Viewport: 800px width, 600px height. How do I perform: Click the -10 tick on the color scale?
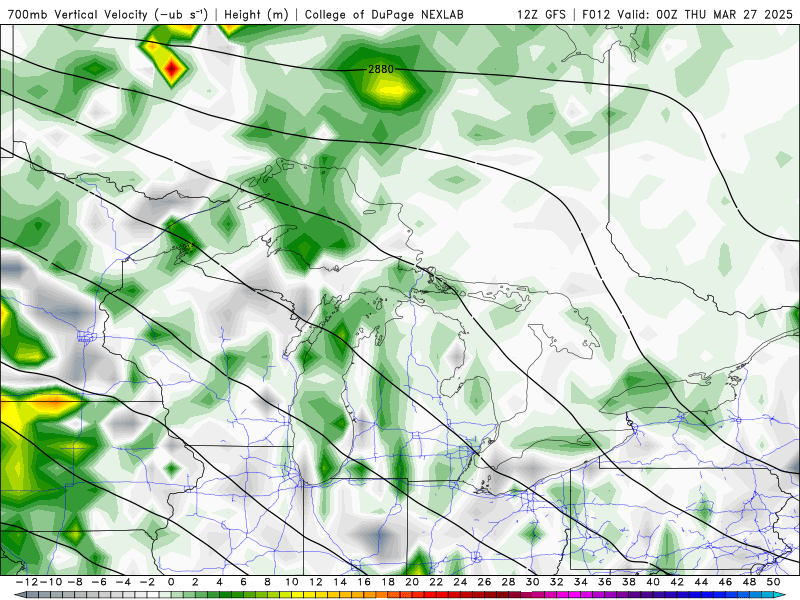[x=50, y=582]
